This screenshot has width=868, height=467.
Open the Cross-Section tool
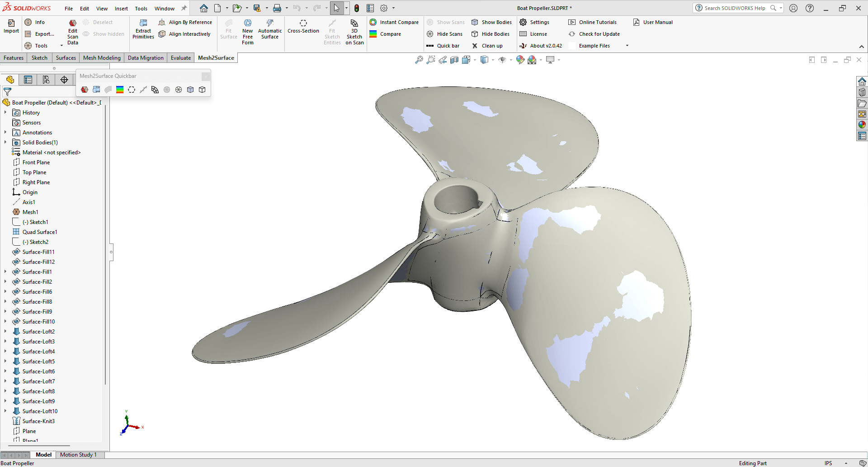pos(303,26)
